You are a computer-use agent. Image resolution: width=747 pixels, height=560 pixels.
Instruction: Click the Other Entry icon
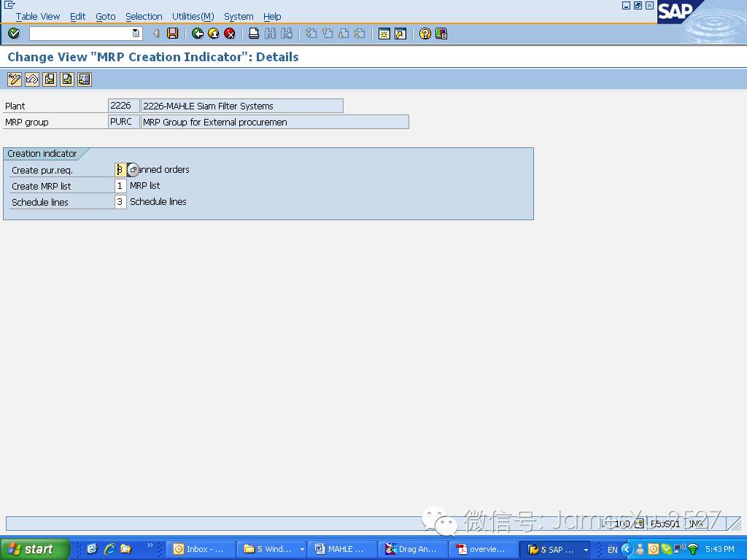point(85,79)
